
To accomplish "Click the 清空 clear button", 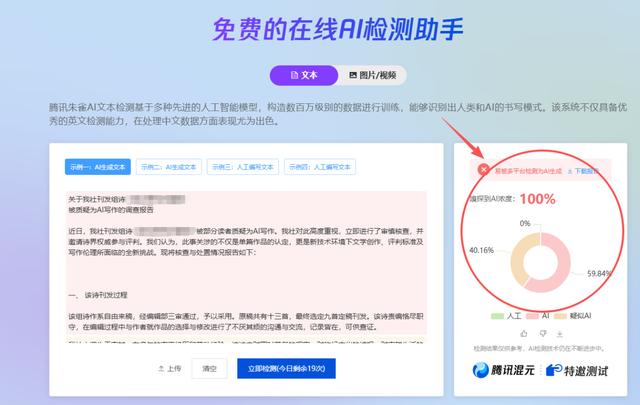I will [x=209, y=369].
